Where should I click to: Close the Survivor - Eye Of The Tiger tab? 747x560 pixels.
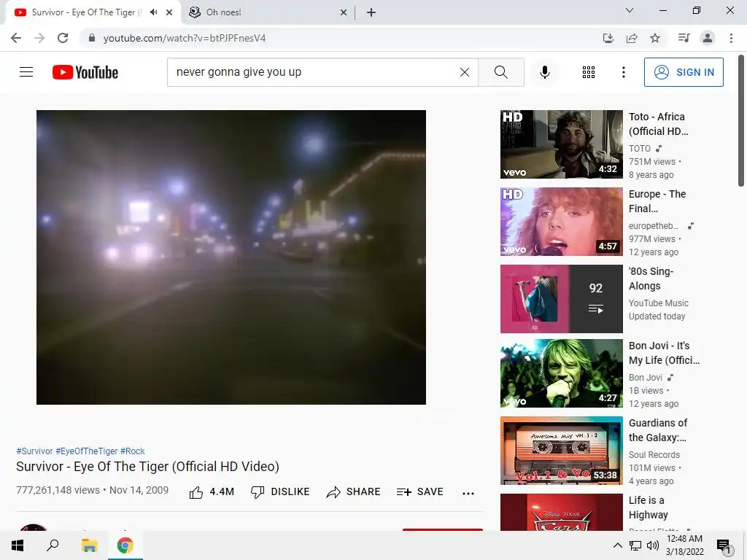169,12
